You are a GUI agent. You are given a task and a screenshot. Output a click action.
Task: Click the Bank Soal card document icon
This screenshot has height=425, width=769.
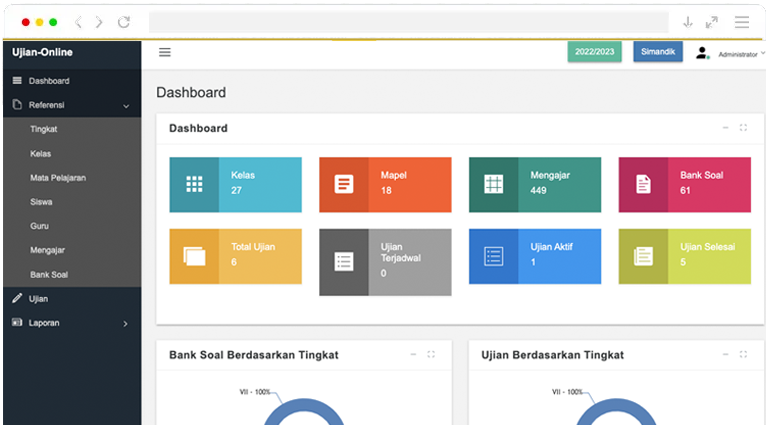coord(643,184)
